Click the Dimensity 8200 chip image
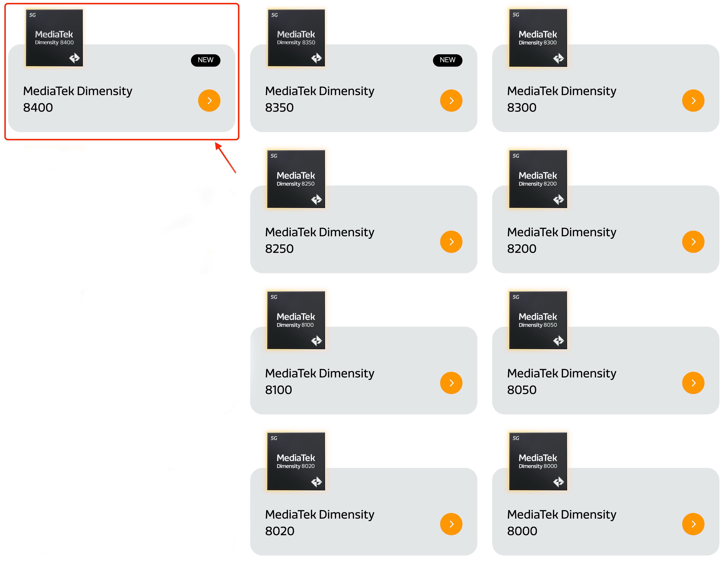The width and height of the screenshot is (728, 566). click(538, 179)
